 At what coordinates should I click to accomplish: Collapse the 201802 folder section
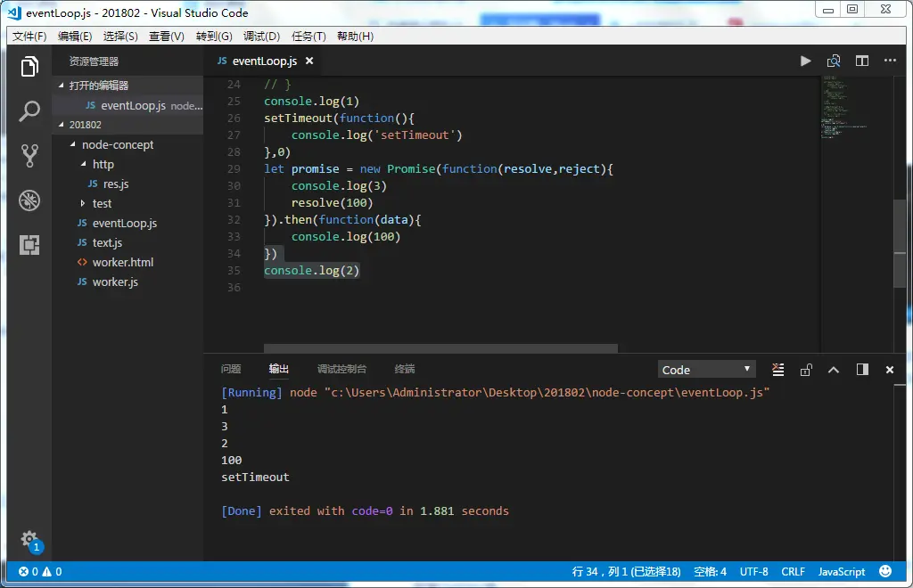62,125
